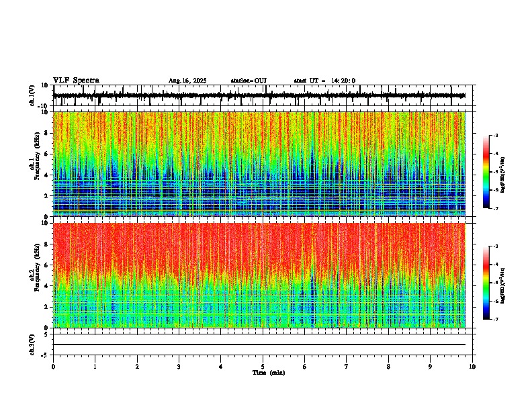This screenshot has height=411, width=532.
Task: Click the '5' tick on the time axis
Action: 263,367
